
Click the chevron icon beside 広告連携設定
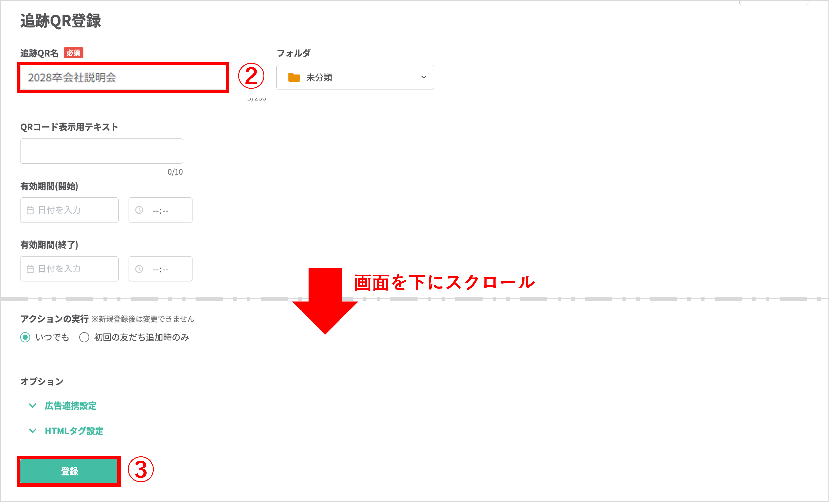(33, 406)
